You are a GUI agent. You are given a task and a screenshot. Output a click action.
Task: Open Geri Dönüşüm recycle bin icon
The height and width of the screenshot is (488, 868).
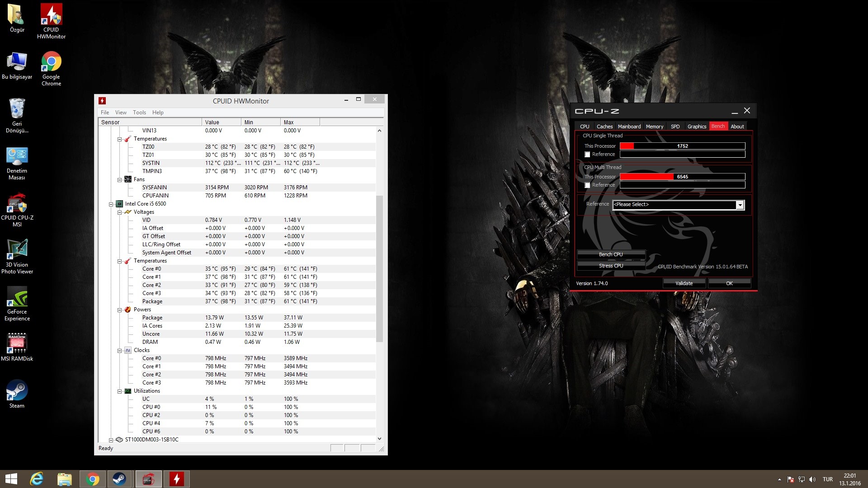[x=17, y=116]
